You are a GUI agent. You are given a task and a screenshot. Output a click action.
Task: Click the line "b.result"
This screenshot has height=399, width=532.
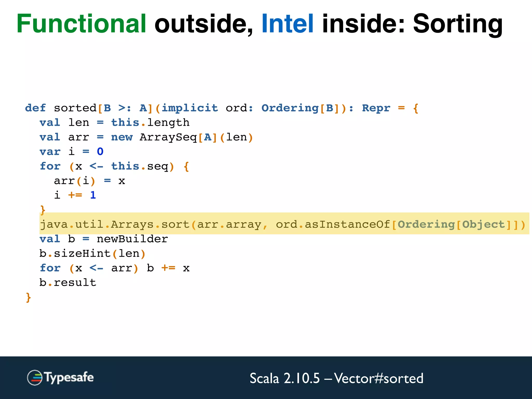tap(68, 283)
